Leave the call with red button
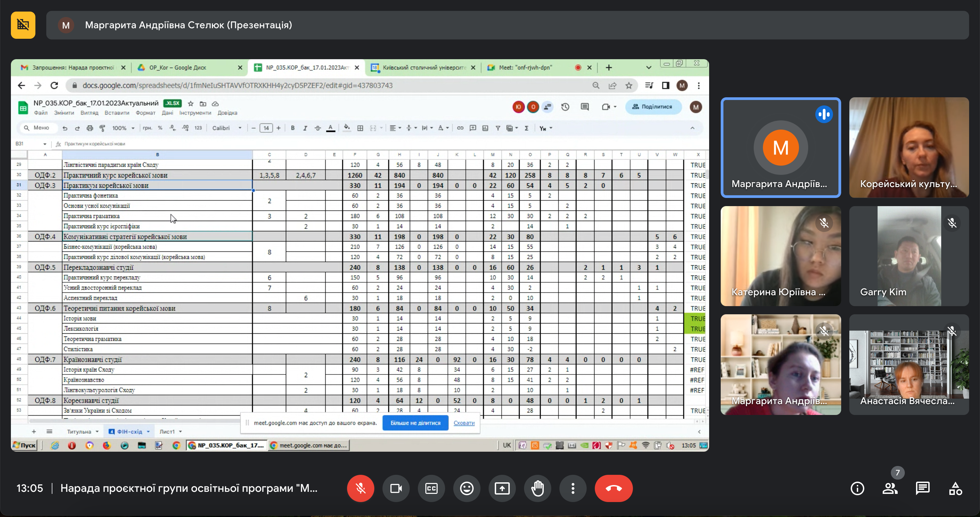This screenshot has height=517, width=980. coord(613,488)
